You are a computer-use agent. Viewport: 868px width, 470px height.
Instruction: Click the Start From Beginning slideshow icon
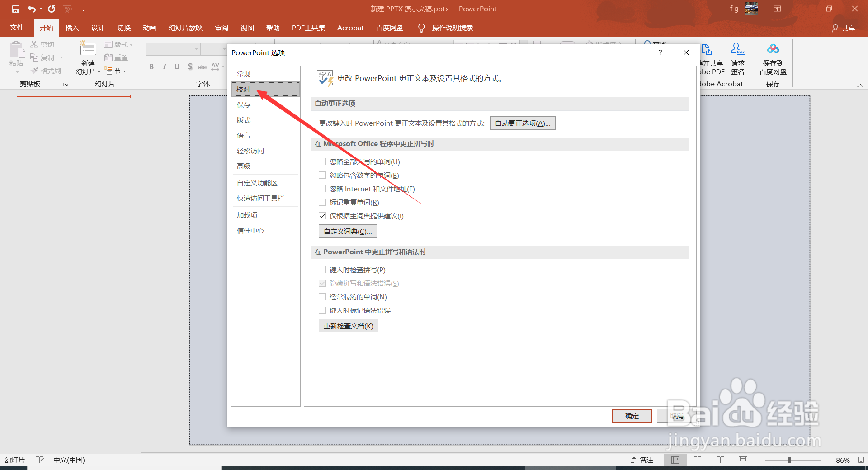(x=68, y=9)
